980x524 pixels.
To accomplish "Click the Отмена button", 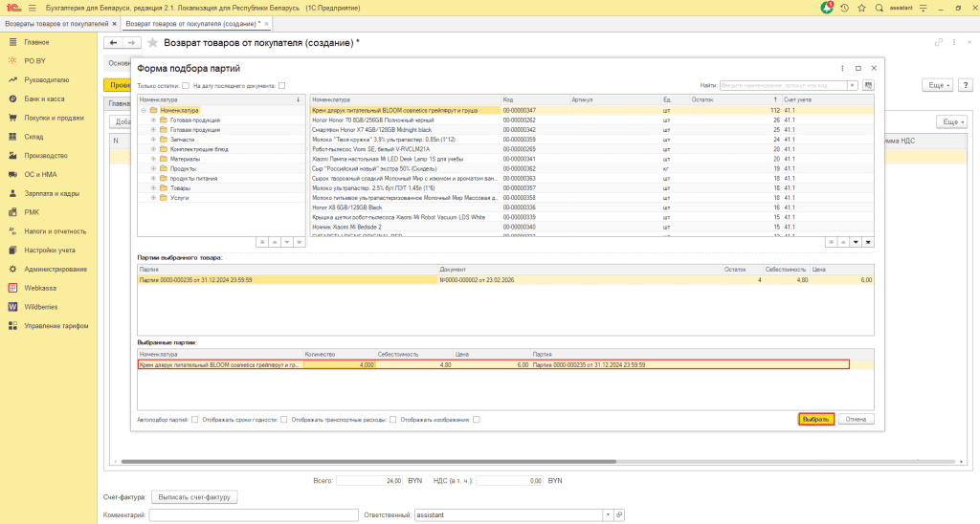I will 856,419.
